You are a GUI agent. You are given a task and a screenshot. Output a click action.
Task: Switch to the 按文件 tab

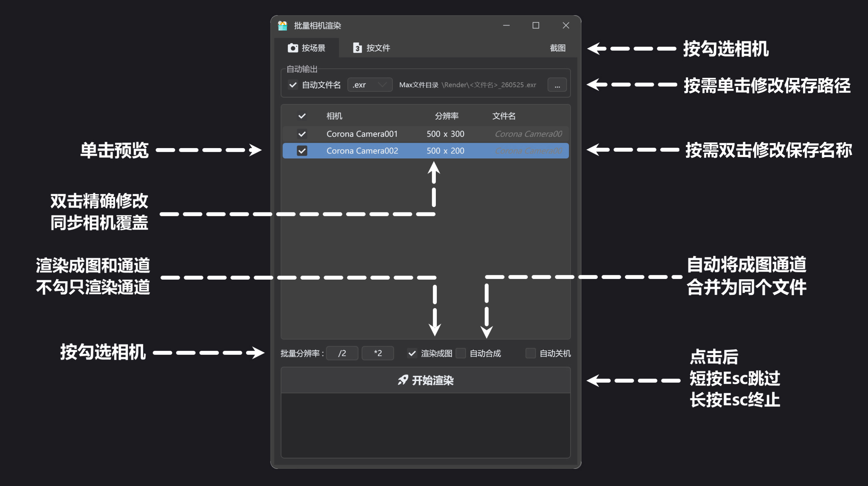coord(372,48)
